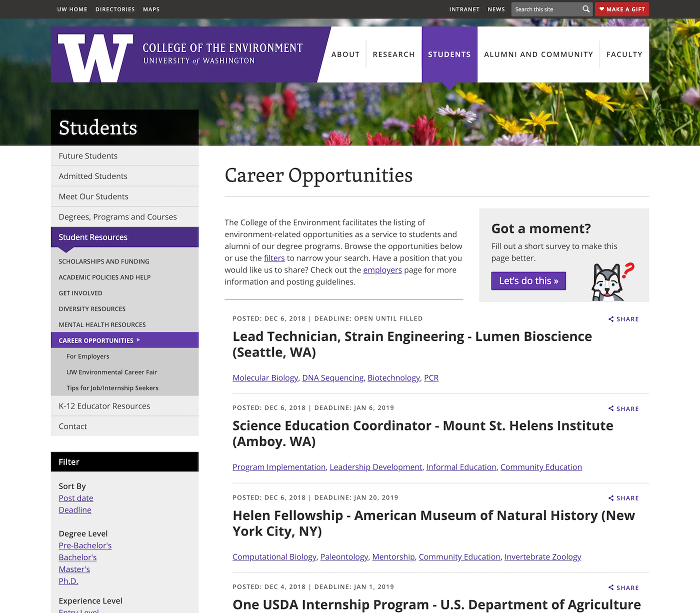Click the Leadership Development tag
This screenshot has height=613, width=700.
coord(376,467)
